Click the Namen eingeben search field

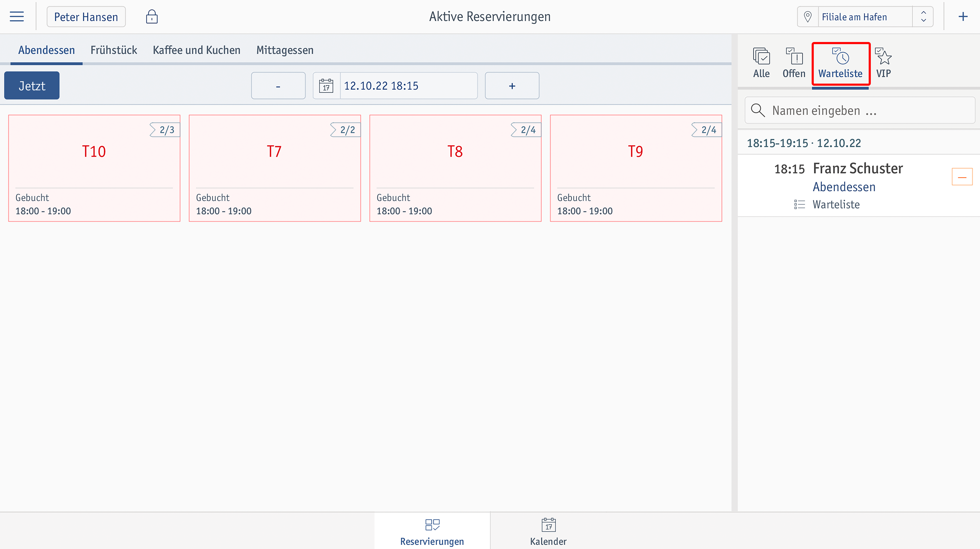click(860, 110)
